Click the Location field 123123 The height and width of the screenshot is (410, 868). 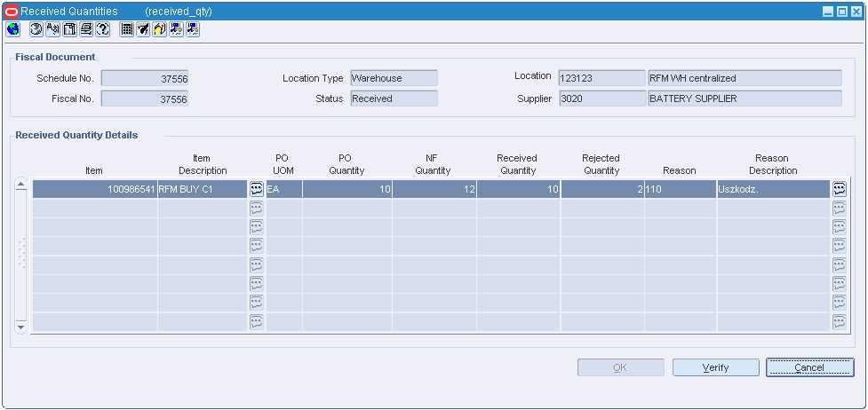pyautogui.click(x=602, y=78)
